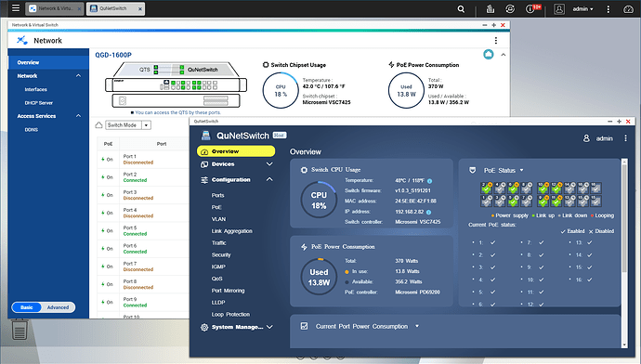This screenshot has width=641, height=364.
Task: Click IP address info icon
Action: [x=429, y=212]
